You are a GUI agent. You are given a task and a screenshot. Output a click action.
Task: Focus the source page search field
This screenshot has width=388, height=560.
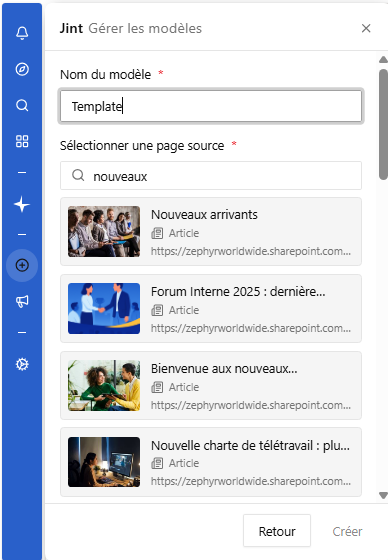pyautogui.click(x=211, y=176)
